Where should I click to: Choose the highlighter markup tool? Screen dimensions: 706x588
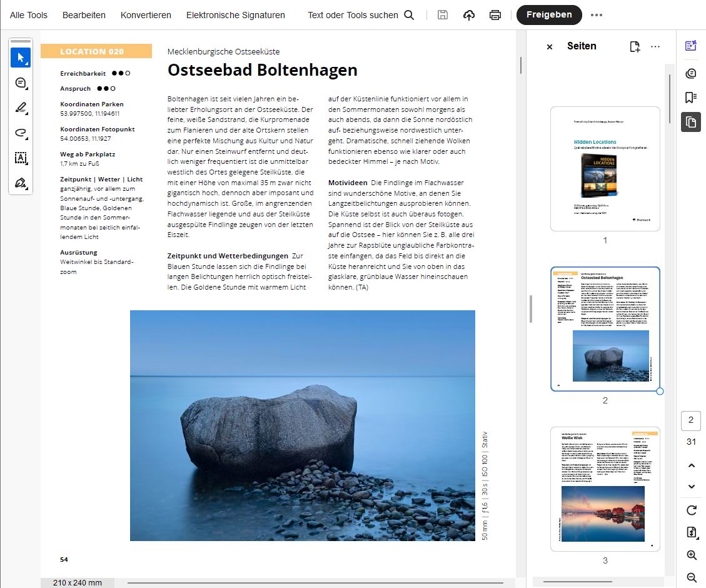(x=20, y=108)
